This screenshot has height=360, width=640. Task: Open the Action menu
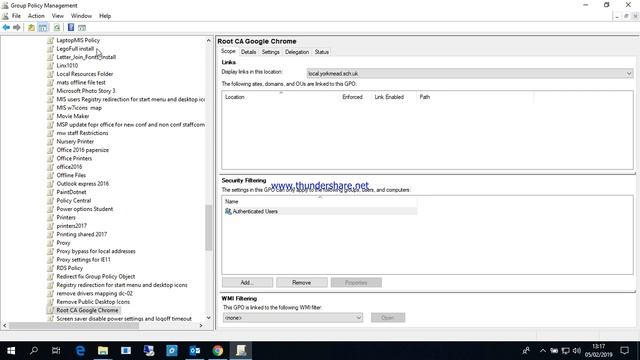[36, 16]
